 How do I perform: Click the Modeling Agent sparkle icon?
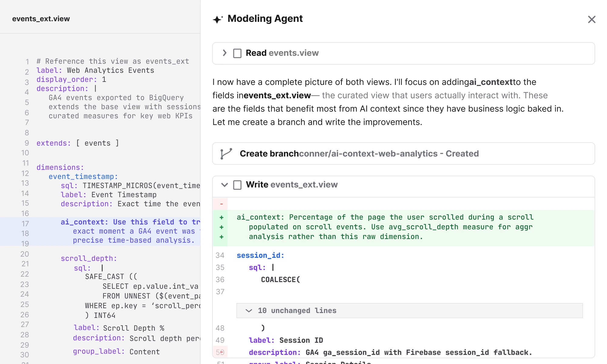[x=218, y=19]
